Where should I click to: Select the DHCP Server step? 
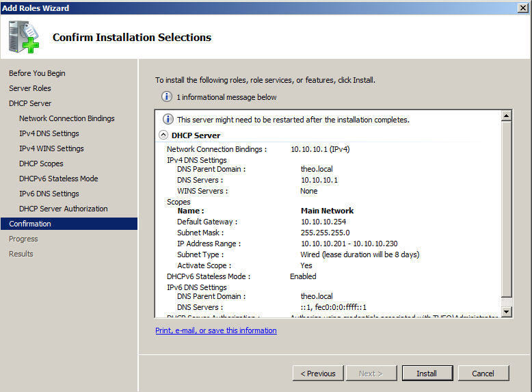click(30, 103)
